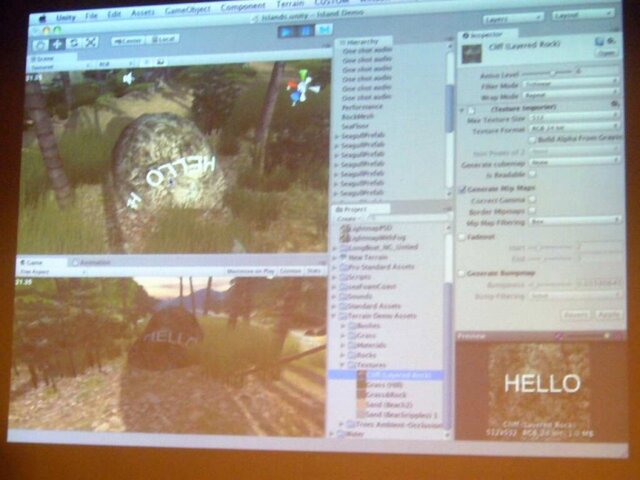Open the Inspector header gear menu
The image size is (640, 480).
pyautogui.click(x=611, y=41)
